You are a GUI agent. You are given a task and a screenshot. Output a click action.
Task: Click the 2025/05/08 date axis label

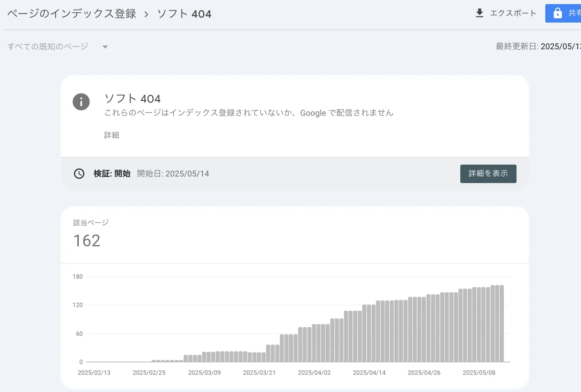479,373
